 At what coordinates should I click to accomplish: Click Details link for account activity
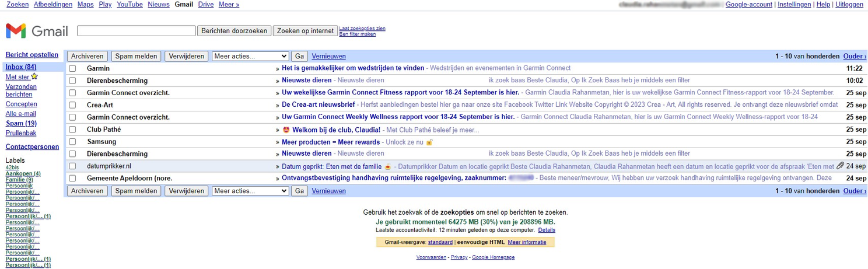pos(547,230)
